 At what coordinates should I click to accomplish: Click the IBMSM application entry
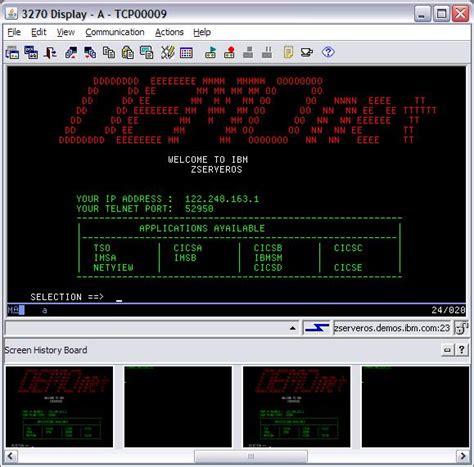click(x=268, y=258)
